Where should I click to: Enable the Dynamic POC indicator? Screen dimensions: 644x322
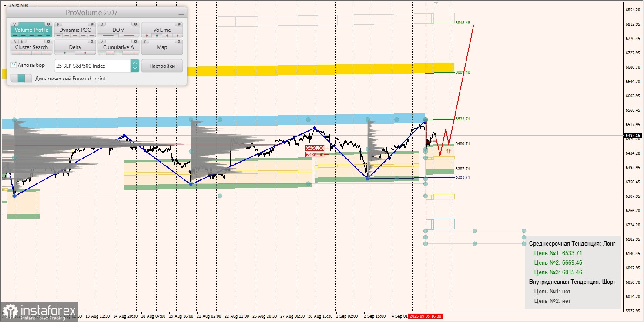click(75, 30)
